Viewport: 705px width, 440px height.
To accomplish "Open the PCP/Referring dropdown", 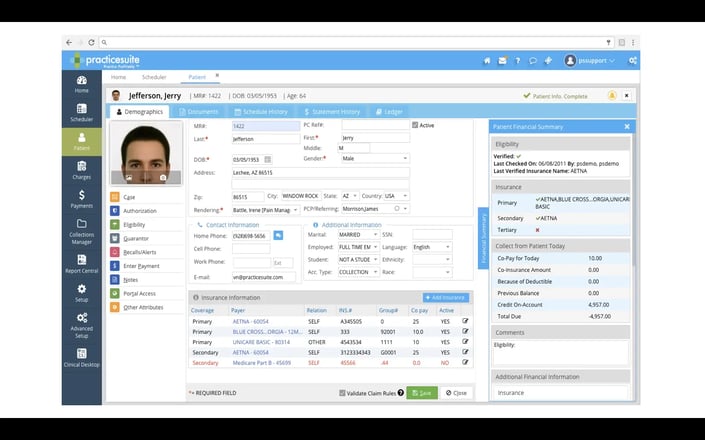I will [x=375, y=209].
